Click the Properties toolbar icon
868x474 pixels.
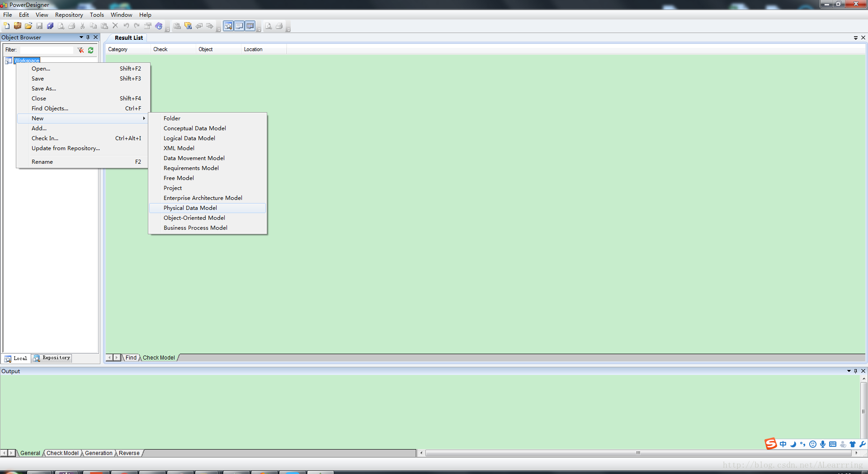(x=148, y=26)
